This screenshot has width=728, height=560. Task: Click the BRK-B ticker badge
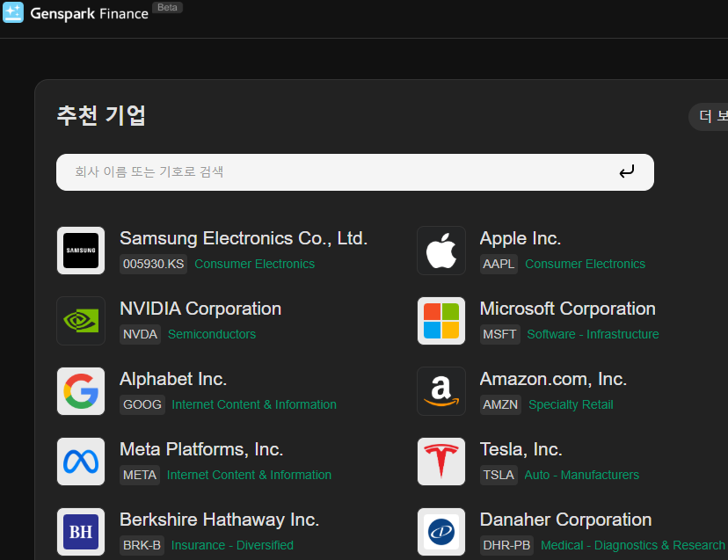(142, 545)
